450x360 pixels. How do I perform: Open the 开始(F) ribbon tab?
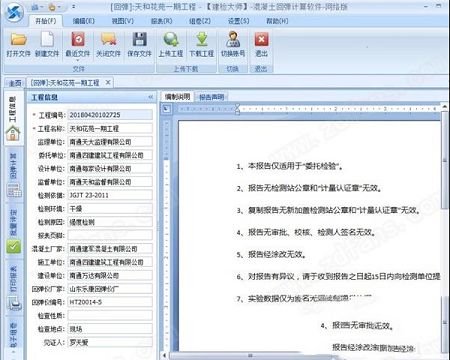click(46, 21)
